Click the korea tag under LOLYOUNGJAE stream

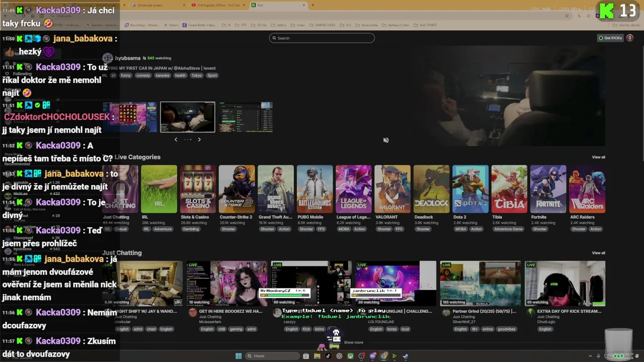(x=391, y=329)
